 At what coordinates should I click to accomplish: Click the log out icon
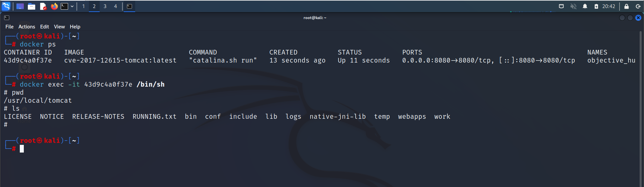638,6
